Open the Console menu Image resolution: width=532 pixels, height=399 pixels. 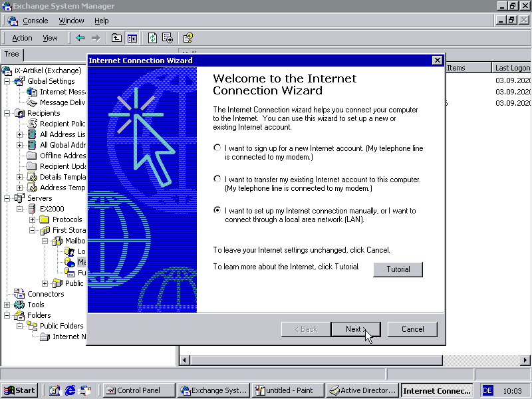pos(35,21)
